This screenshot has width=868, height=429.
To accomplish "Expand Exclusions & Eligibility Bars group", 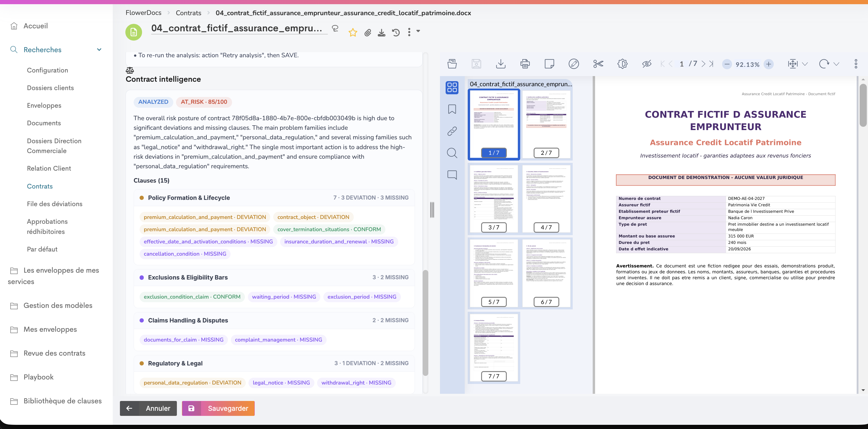I will (x=274, y=277).
